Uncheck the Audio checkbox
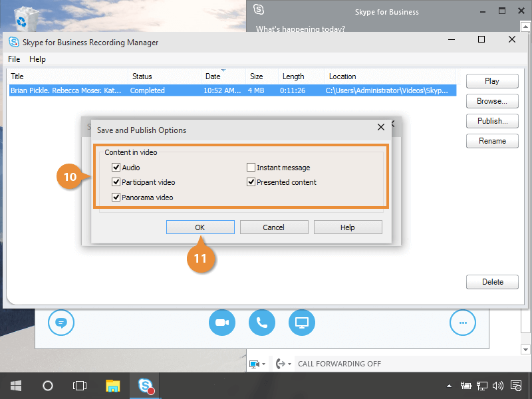Screen dimensions: 532x399 (116, 168)
